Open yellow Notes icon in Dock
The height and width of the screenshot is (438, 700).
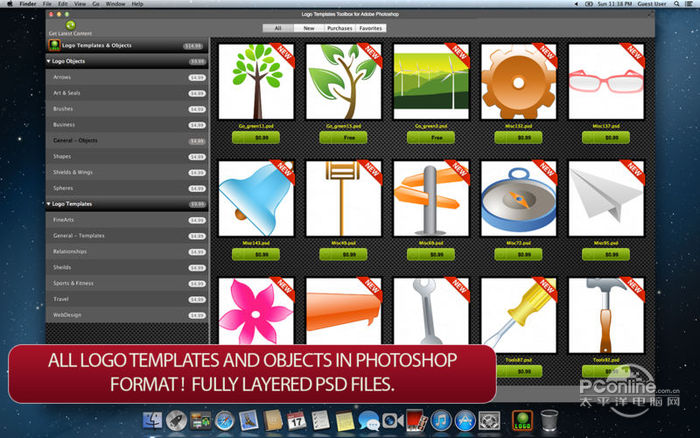coord(345,421)
